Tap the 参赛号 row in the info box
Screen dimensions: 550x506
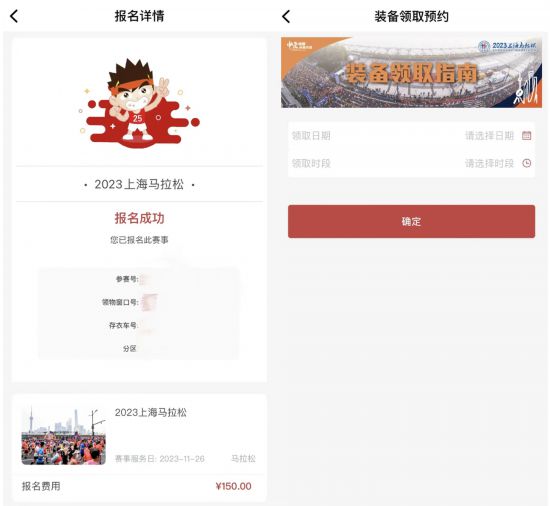tap(137, 279)
